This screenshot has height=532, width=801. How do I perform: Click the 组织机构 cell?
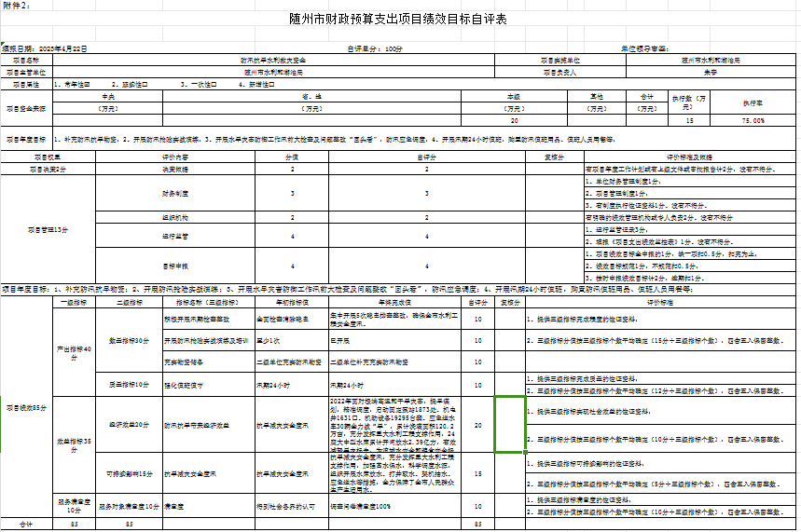175,217
